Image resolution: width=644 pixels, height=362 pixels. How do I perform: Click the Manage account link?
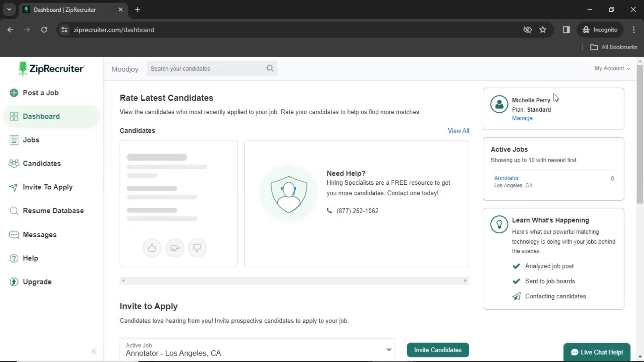(x=522, y=118)
